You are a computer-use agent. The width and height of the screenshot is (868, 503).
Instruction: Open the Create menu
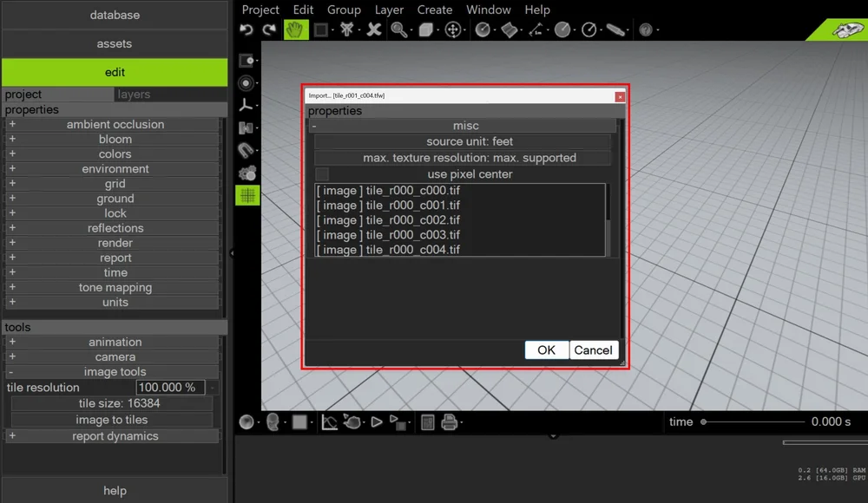tap(435, 10)
